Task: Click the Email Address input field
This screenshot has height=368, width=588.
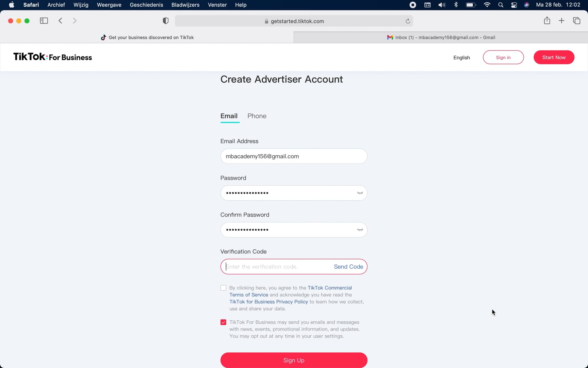Action: (294, 156)
